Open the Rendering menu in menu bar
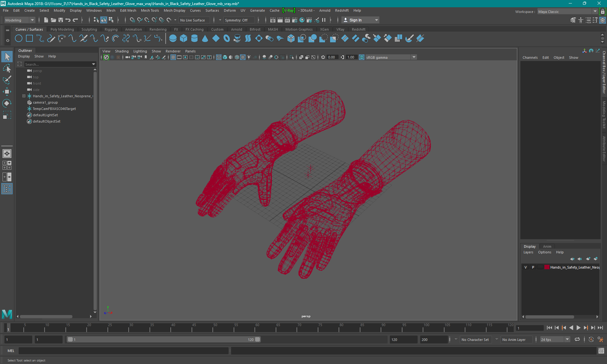Screen dimensions: 607x364 click(158, 29)
